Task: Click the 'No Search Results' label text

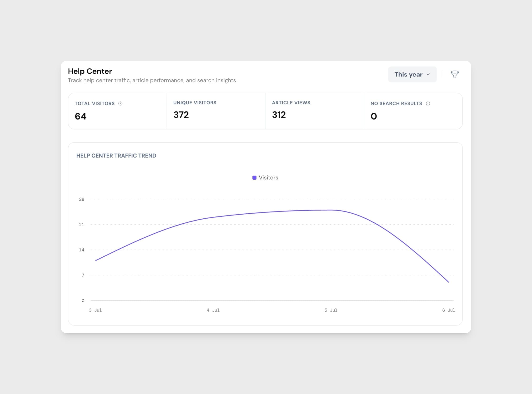Action: click(x=396, y=104)
